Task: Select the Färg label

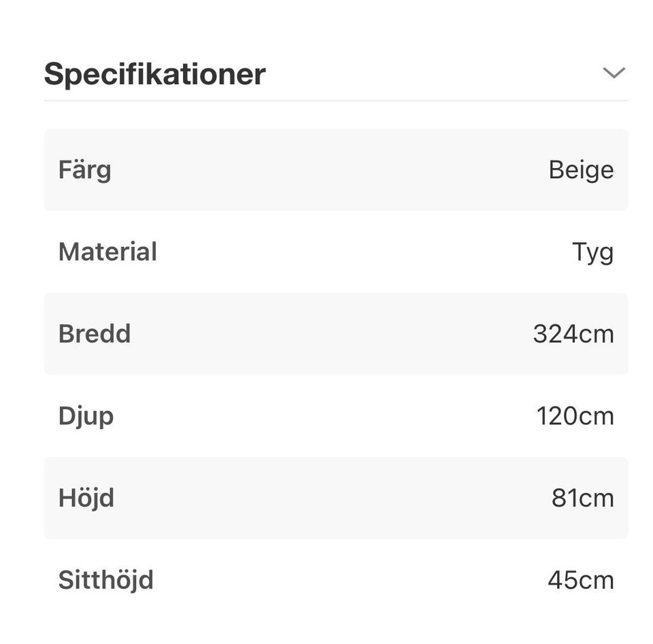Action: (84, 170)
